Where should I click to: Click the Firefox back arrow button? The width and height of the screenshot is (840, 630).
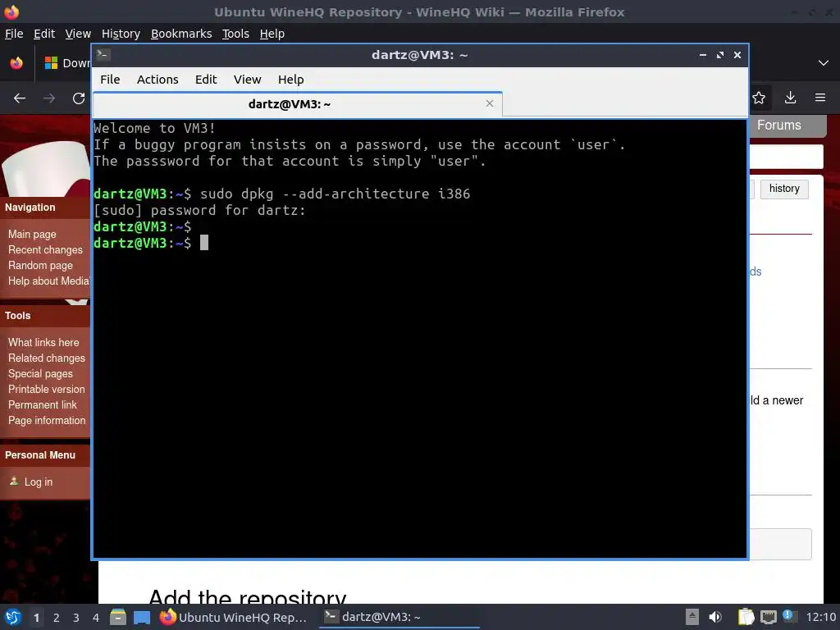[20, 98]
